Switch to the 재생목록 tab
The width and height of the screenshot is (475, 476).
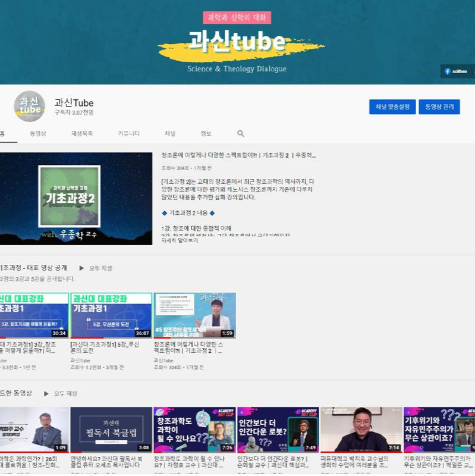[x=82, y=133]
